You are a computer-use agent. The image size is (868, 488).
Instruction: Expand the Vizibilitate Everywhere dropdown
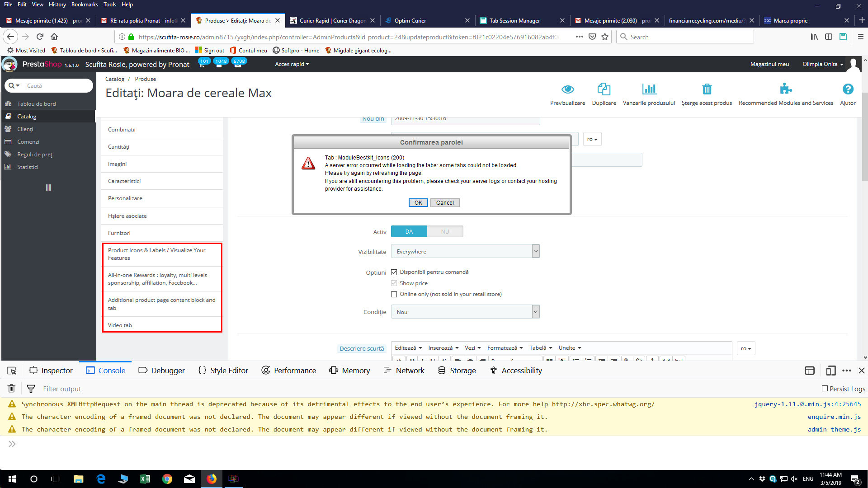click(x=465, y=251)
